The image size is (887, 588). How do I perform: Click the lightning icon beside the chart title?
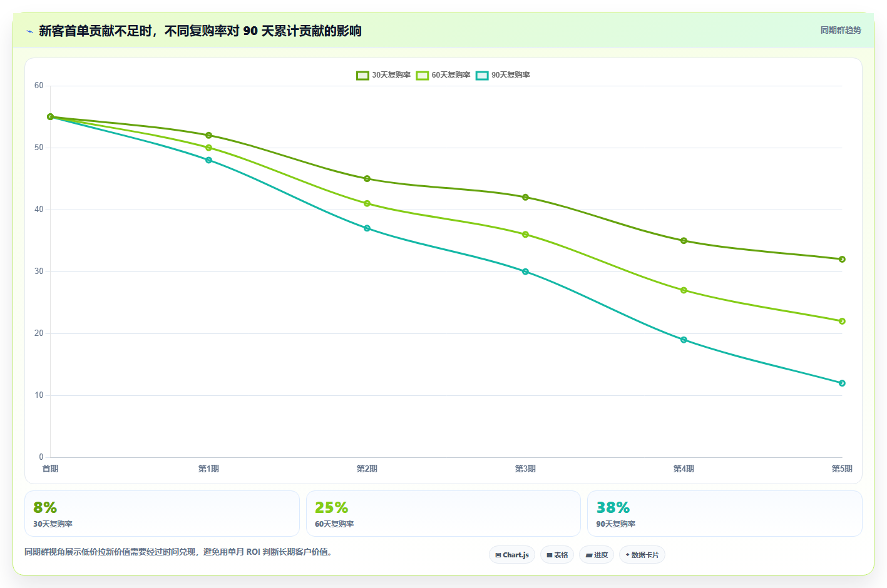click(x=29, y=31)
